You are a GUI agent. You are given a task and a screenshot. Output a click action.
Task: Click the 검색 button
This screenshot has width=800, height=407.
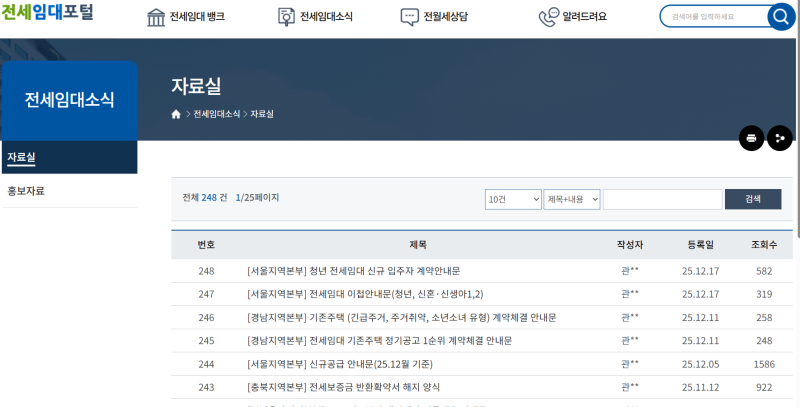(753, 199)
